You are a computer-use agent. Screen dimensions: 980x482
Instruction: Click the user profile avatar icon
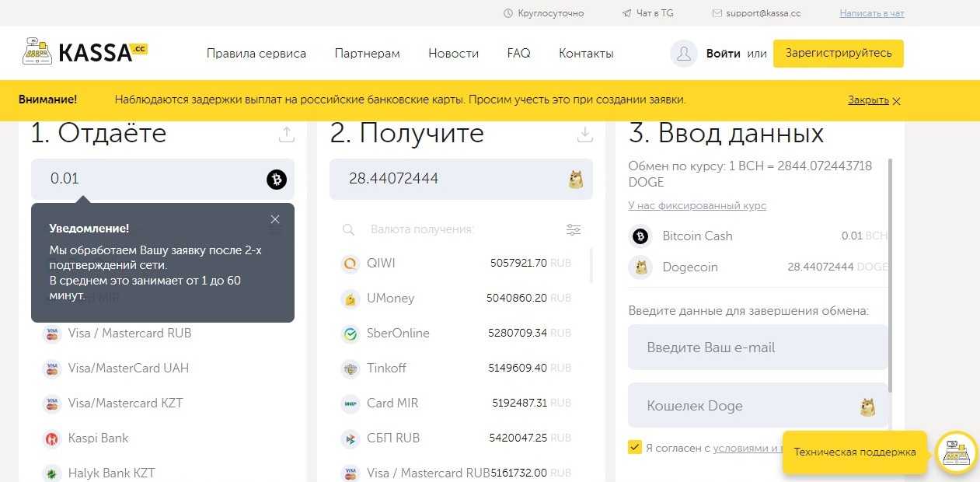pos(684,54)
